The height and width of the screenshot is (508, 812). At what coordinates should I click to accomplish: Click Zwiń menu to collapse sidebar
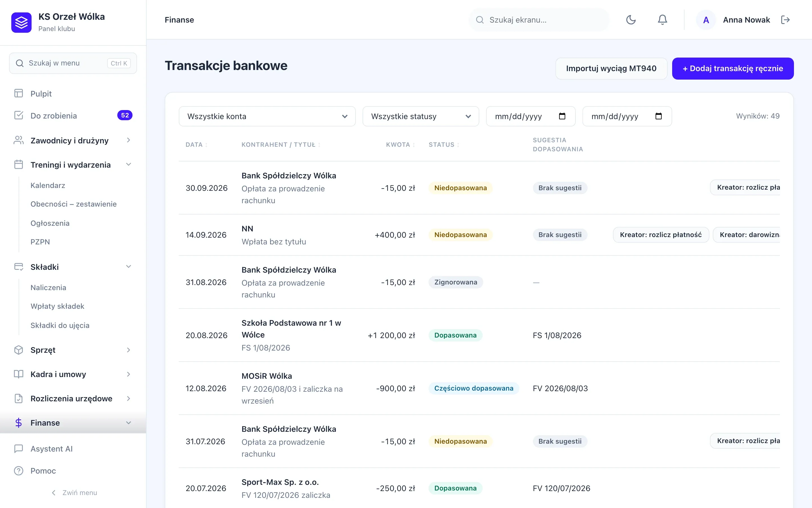(x=74, y=492)
